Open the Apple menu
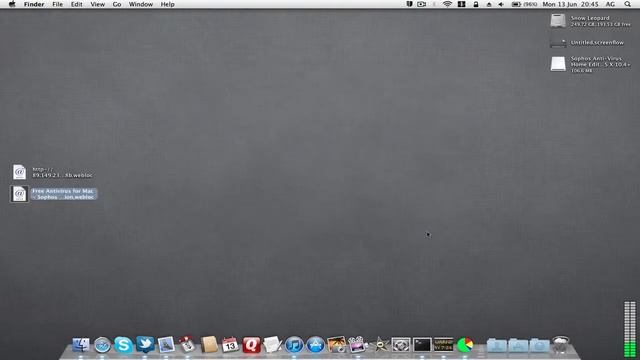 pyautogui.click(x=12, y=4)
